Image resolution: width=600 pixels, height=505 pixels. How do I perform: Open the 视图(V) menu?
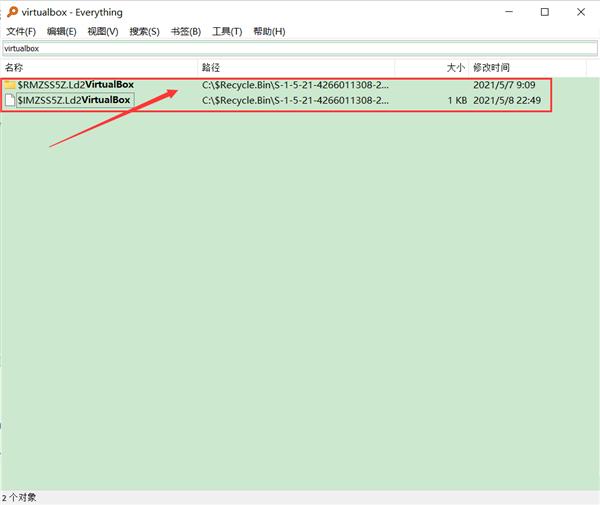(x=103, y=31)
